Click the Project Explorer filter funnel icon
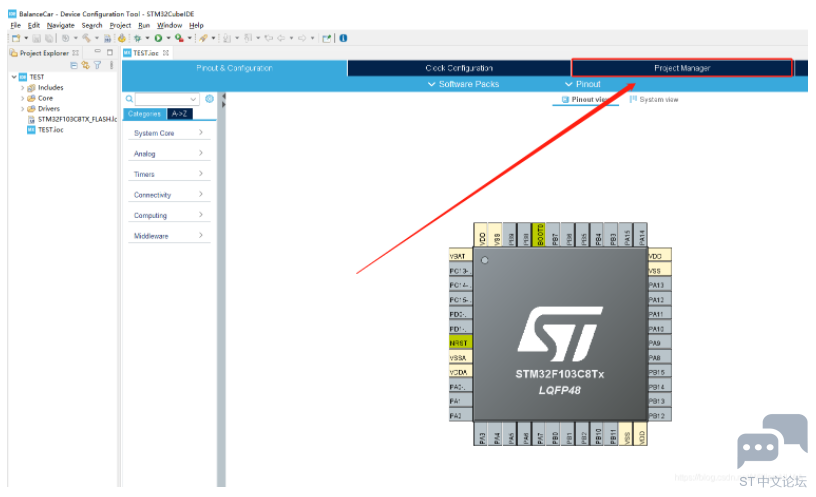The image size is (816, 497). [97, 65]
